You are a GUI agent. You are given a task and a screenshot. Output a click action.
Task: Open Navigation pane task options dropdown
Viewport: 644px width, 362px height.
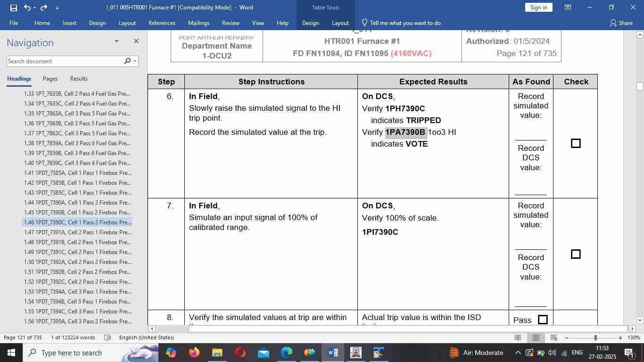(x=116, y=41)
